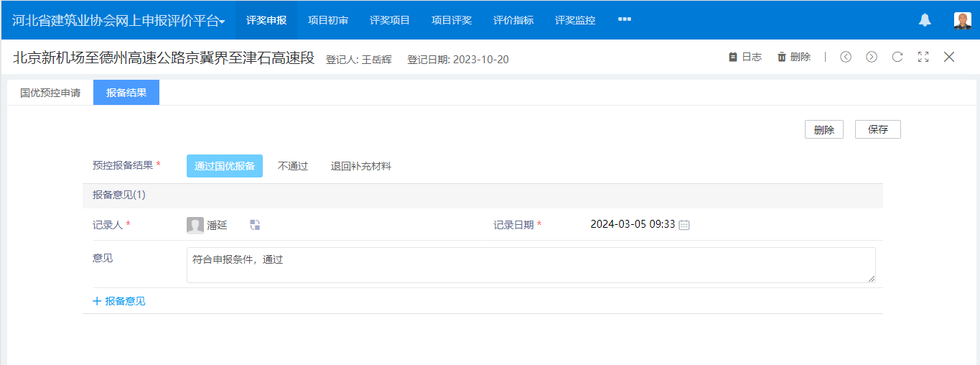Click the notification bell icon
Image resolution: width=980 pixels, height=365 pixels.
[925, 20]
